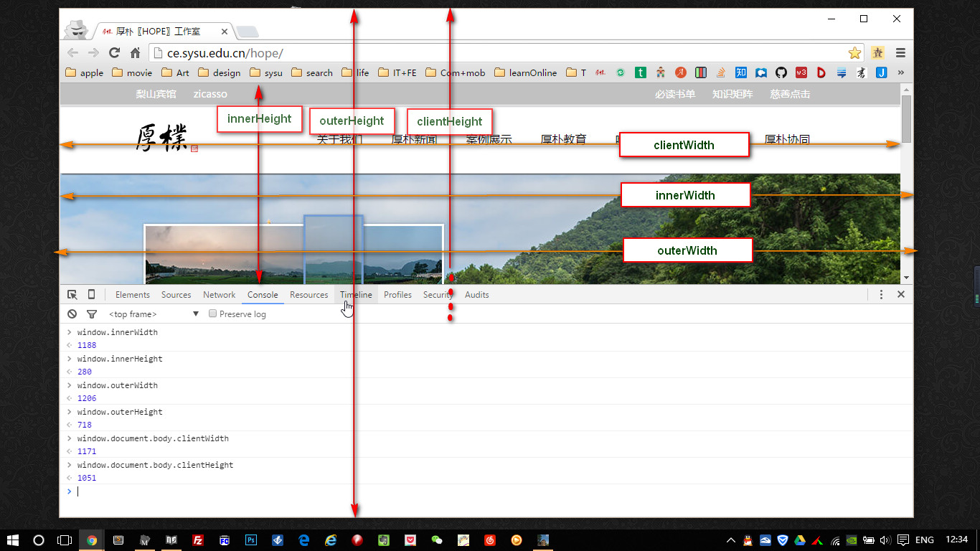This screenshot has height=551, width=980.
Task: Click the browser reload icon
Action: pos(114,53)
